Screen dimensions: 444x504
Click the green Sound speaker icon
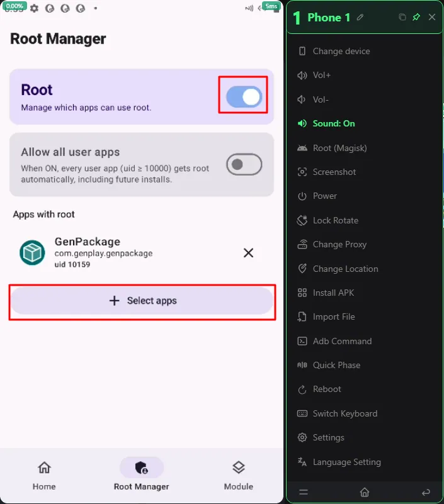302,123
